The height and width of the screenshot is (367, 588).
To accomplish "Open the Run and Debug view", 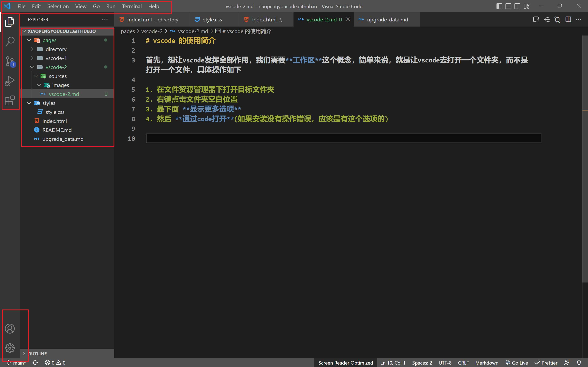I will point(10,81).
